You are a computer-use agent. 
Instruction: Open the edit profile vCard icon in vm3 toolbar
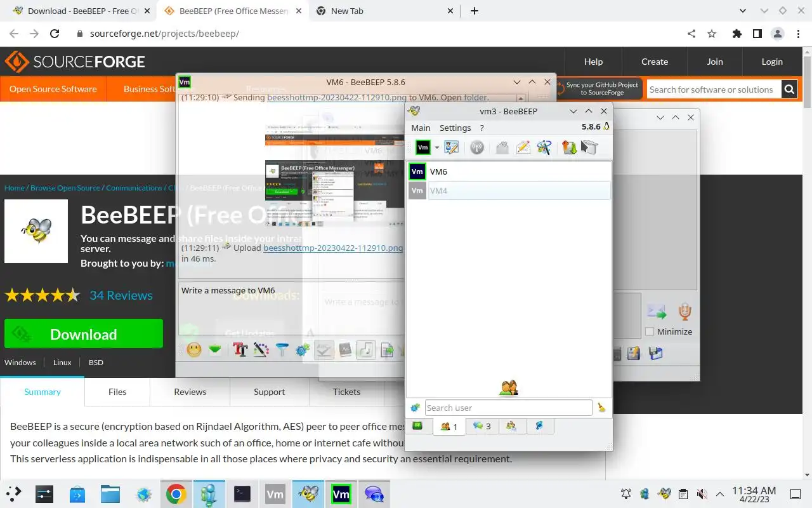click(451, 147)
